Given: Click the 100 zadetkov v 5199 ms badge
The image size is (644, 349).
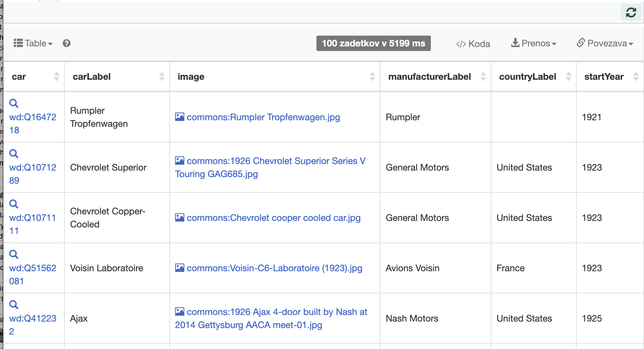Looking at the screenshot, I should click(x=373, y=43).
